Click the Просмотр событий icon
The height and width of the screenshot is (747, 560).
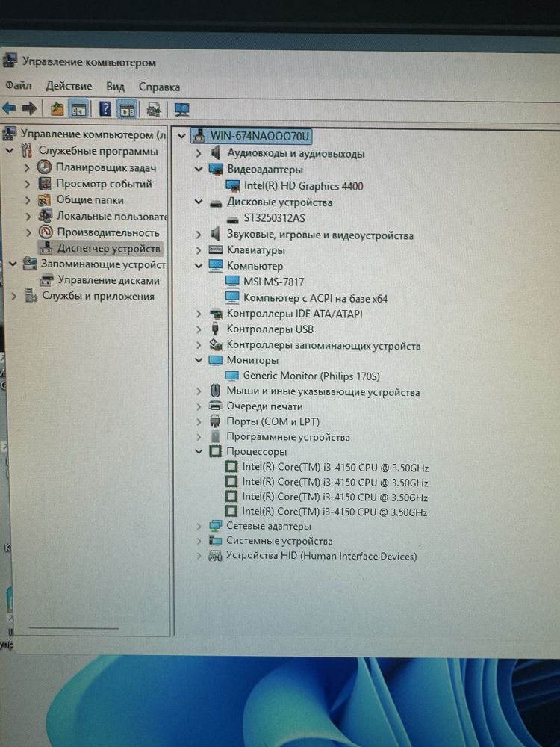click(x=44, y=184)
